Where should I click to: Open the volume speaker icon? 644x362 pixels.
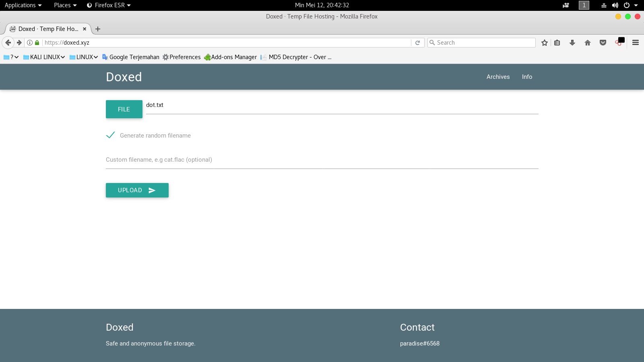(x=615, y=5)
